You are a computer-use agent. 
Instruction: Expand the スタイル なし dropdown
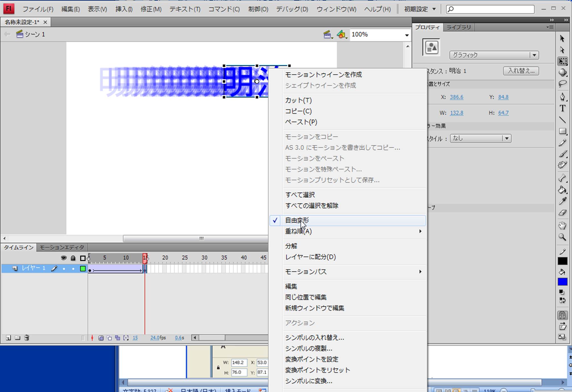click(x=506, y=139)
